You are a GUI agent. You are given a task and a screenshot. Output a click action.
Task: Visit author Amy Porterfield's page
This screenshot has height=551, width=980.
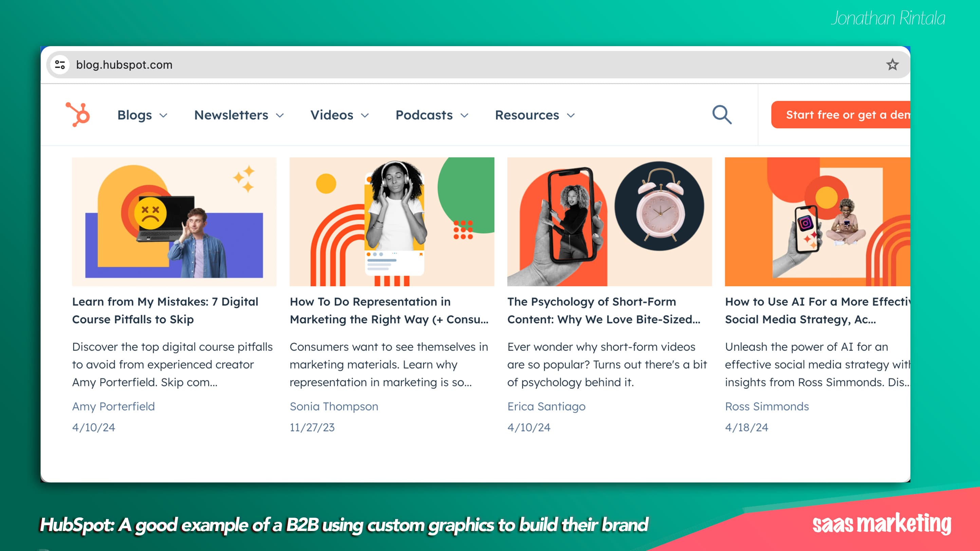point(113,406)
